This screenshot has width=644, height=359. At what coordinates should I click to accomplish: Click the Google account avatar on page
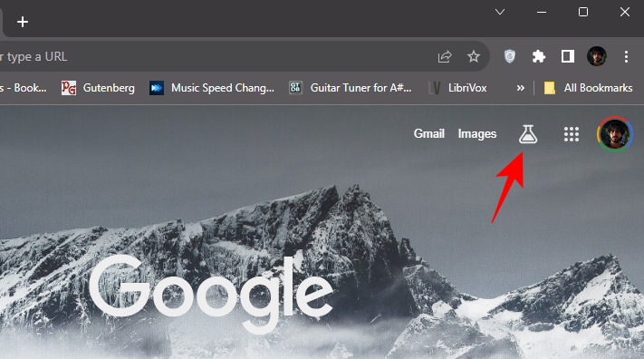[615, 134]
